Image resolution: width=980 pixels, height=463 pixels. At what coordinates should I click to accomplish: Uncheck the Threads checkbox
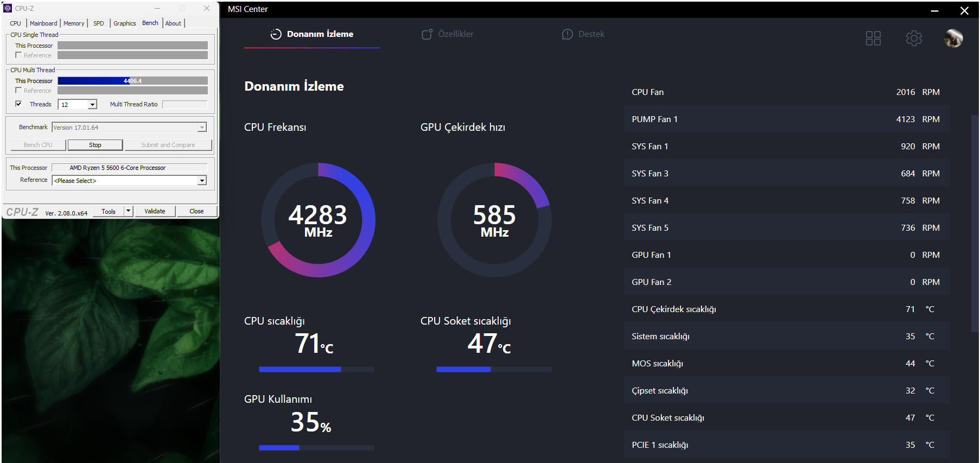(x=18, y=104)
